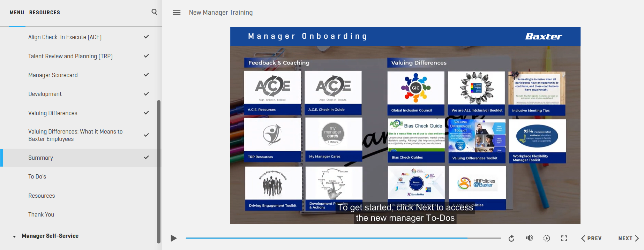Open the Development Planning & Actions tile
The width and height of the screenshot is (644, 250).
tap(334, 188)
